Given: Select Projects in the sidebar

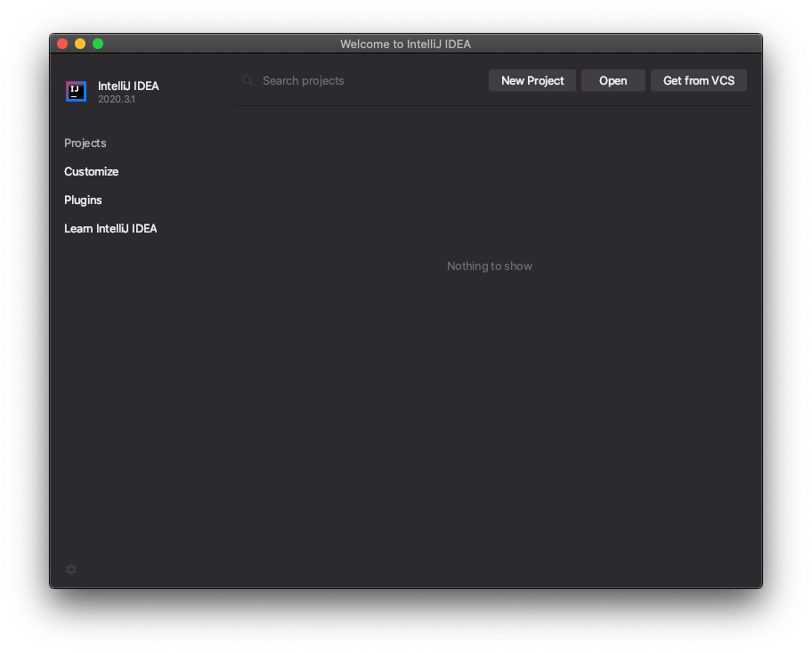Looking at the screenshot, I should coord(85,143).
